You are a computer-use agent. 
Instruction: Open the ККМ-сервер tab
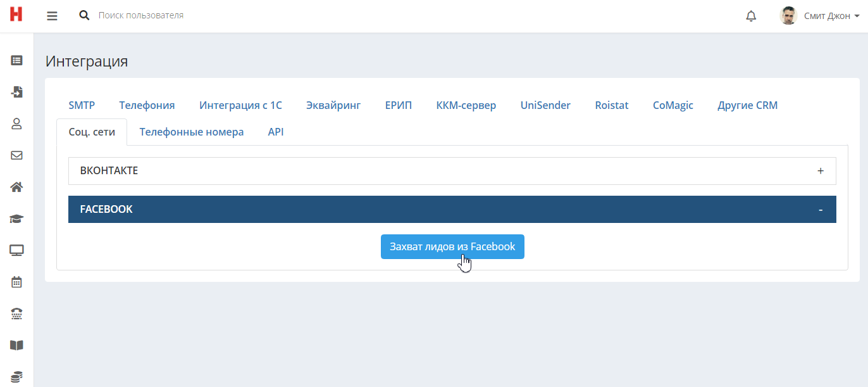pos(466,105)
